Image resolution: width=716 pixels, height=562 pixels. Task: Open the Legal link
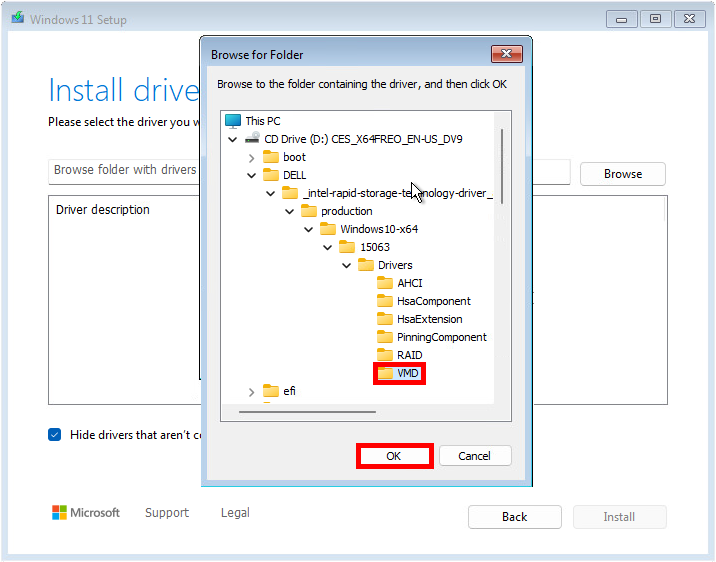[x=235, y=513]
